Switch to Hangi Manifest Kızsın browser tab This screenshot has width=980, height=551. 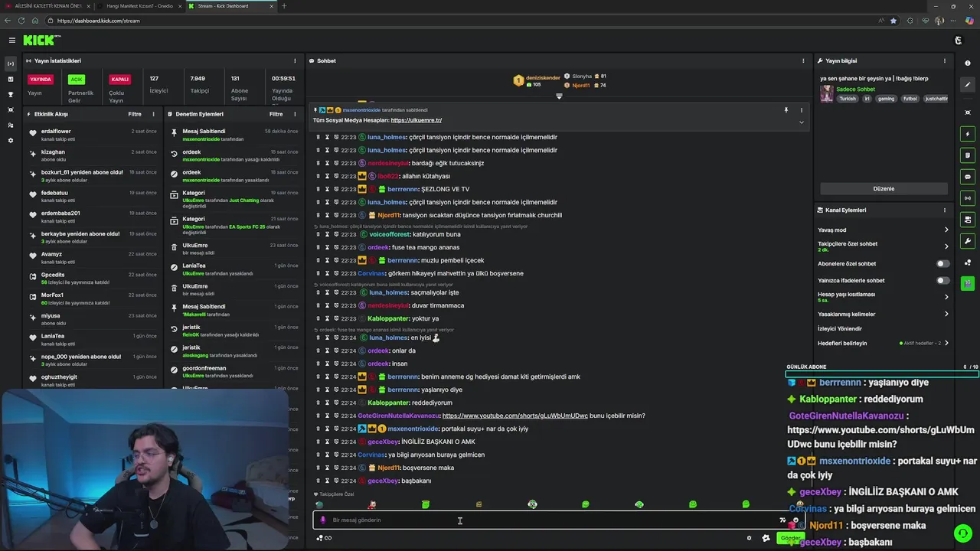pos(140,6)
